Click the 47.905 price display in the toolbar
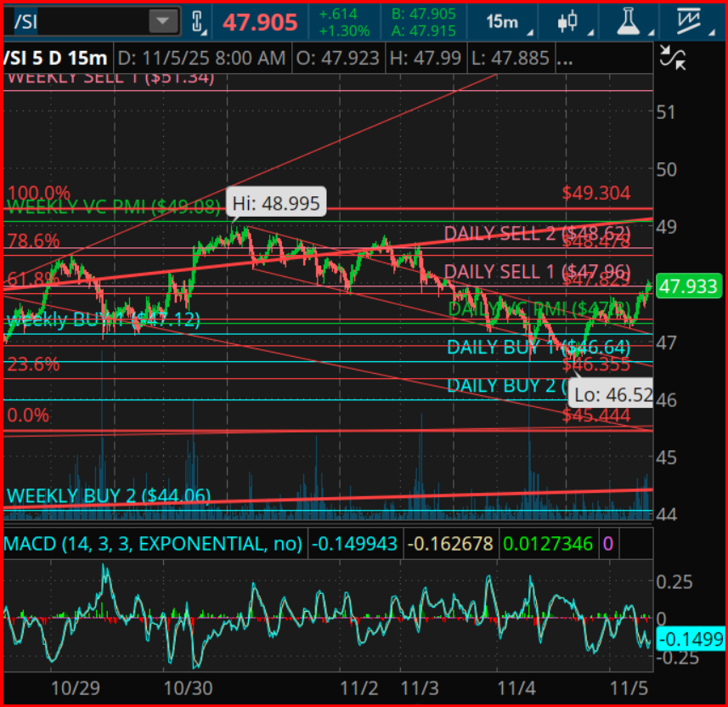728x707 pixels. click(x=259, y=22)
